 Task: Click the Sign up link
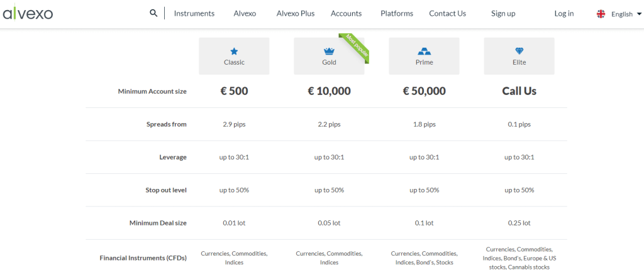click(503, 14)
